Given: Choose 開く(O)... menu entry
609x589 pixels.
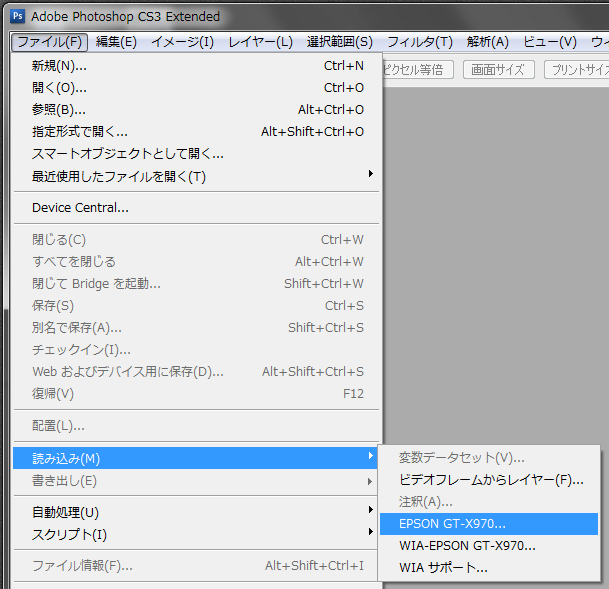Looking at the screenshot, I should click(x=196, y=88).
